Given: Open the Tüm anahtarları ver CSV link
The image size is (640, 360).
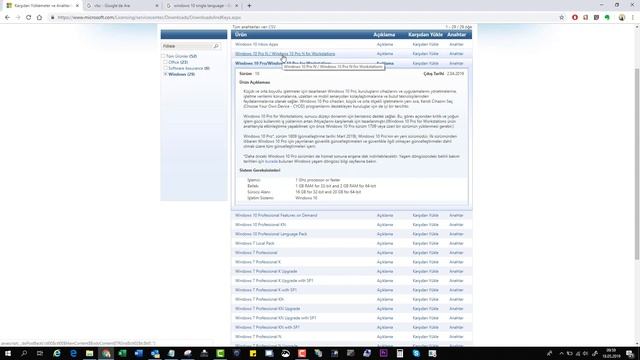Looking at the screenshot, I should pyautogui.click(x=254, y=27).
